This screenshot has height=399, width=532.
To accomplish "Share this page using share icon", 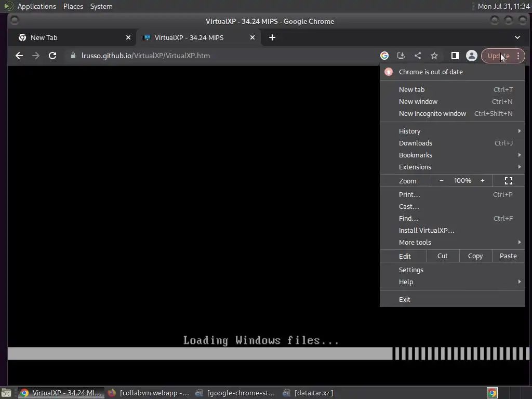I will click(418, 56).
